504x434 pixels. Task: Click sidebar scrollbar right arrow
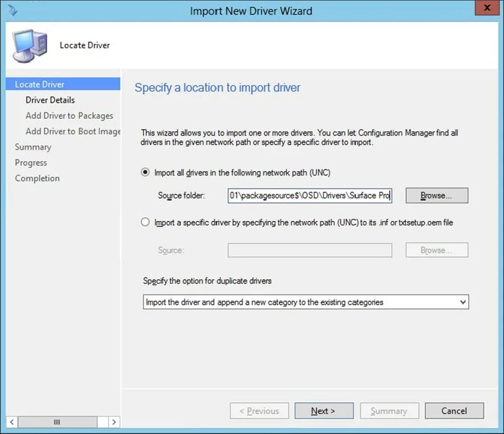[114, 422]
